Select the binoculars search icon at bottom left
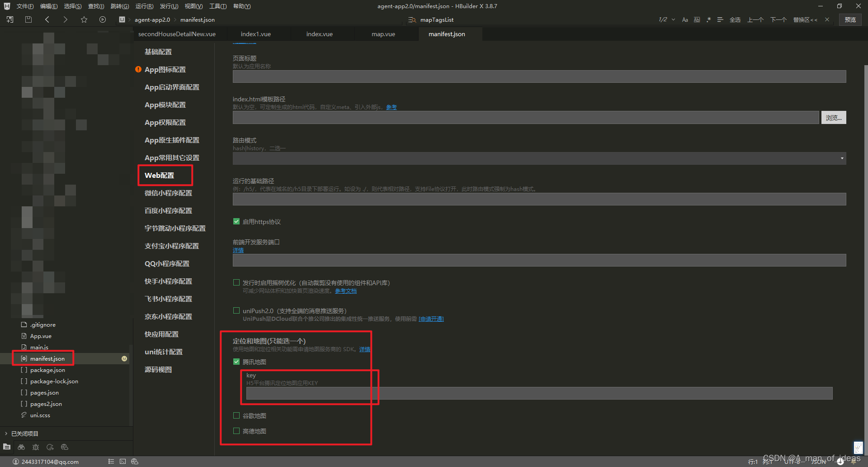The height and width of the screenshot is (467, 868). pyautogui.click(x=21, y=448)
